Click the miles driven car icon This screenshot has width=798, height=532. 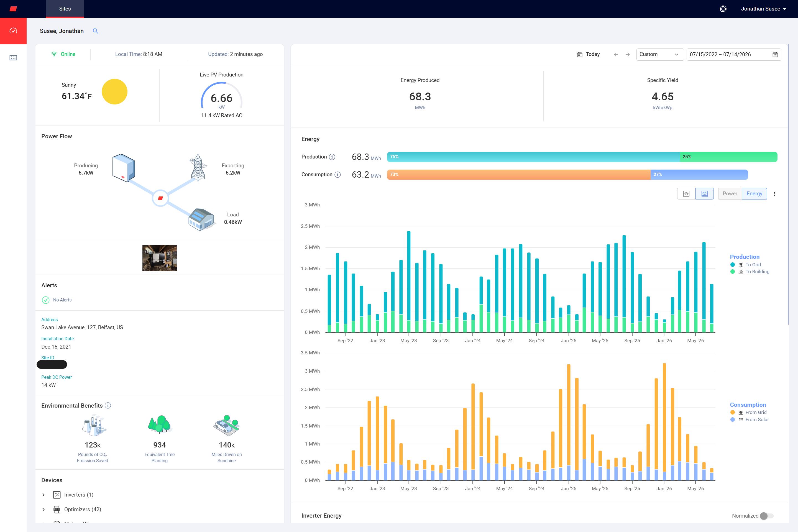pos(226,425)
